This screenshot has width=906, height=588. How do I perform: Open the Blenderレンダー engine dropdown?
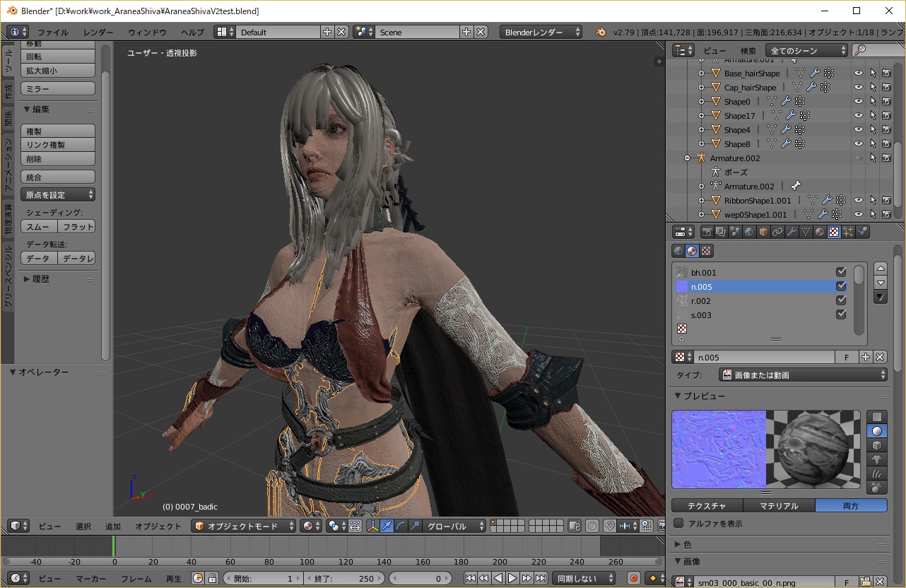(x=541, y=32)
